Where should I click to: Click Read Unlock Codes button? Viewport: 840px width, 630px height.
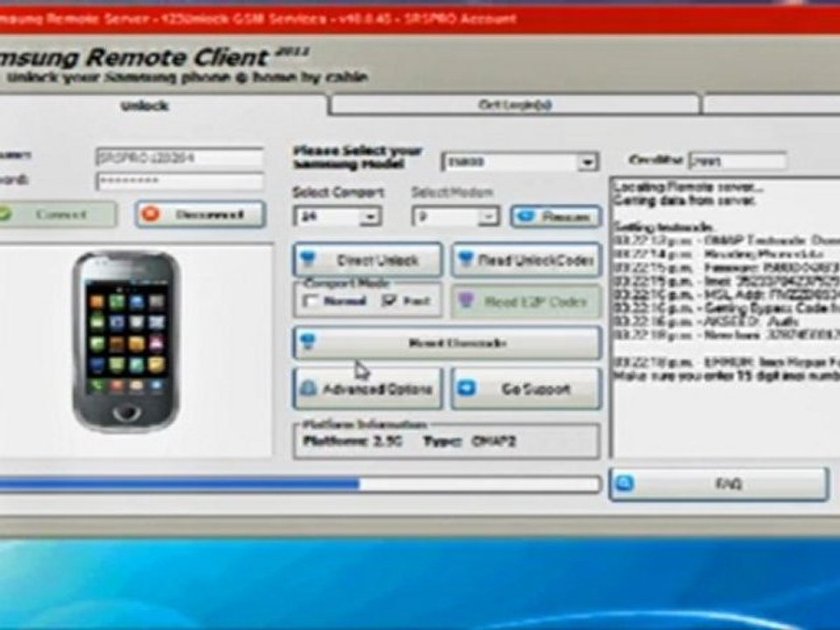click(x=526, y=261)
